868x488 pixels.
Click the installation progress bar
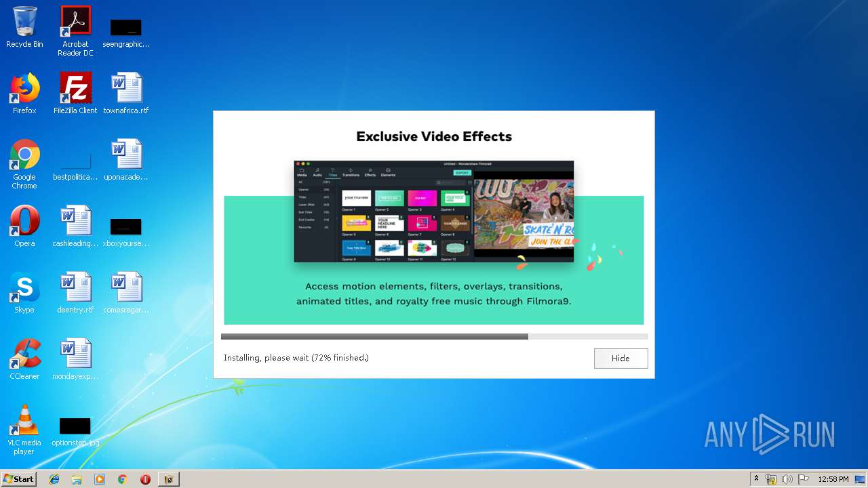click(x=434, y=336)
